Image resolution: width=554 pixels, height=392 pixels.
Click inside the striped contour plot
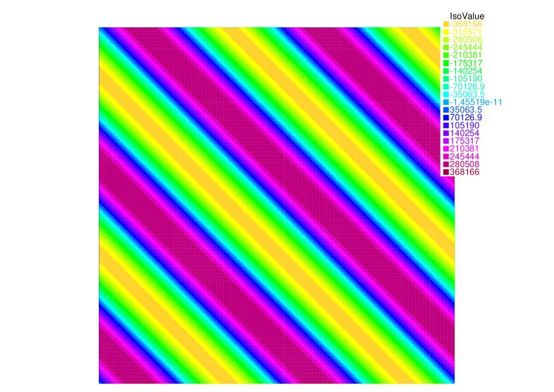pyautogui.click(x=276, y=206)
